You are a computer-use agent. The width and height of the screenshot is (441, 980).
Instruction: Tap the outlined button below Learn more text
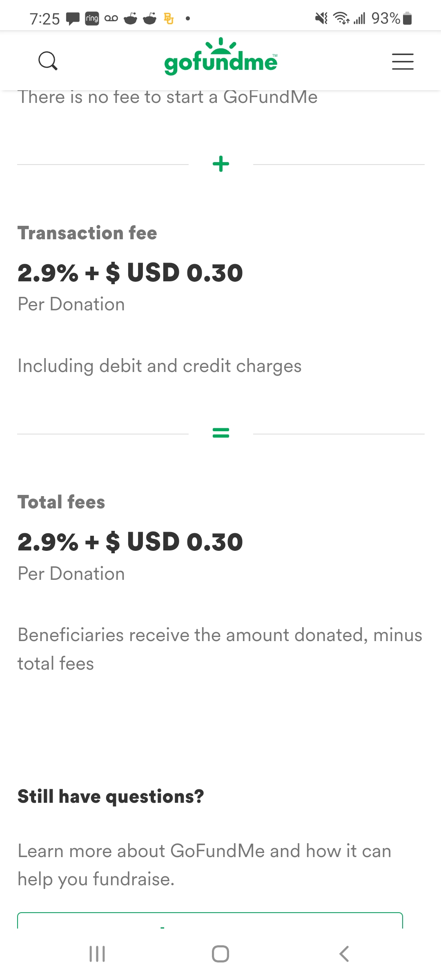pyautogui.click(x=210, y=921)
